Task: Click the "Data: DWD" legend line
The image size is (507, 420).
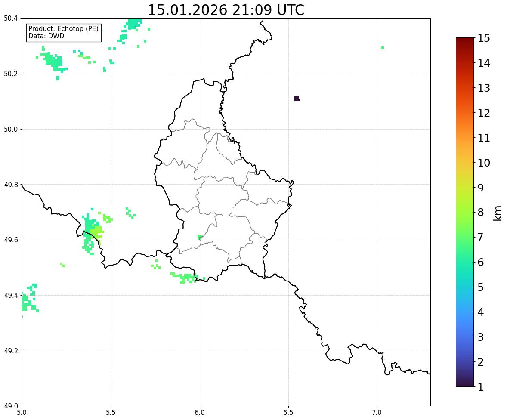Action: [46, 36]
